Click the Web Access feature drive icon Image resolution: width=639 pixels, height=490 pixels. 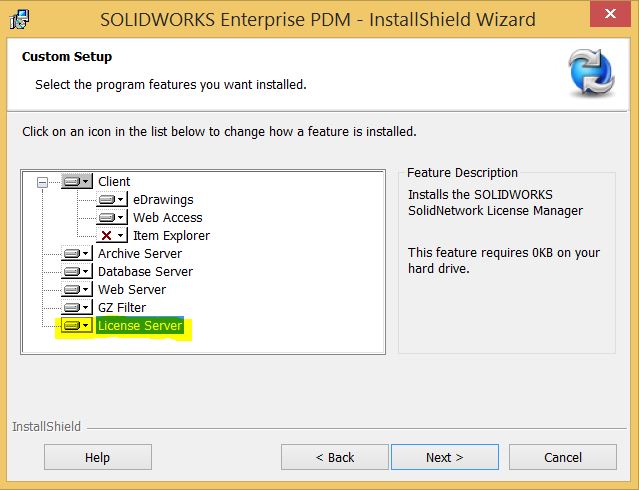click(112, 217)
